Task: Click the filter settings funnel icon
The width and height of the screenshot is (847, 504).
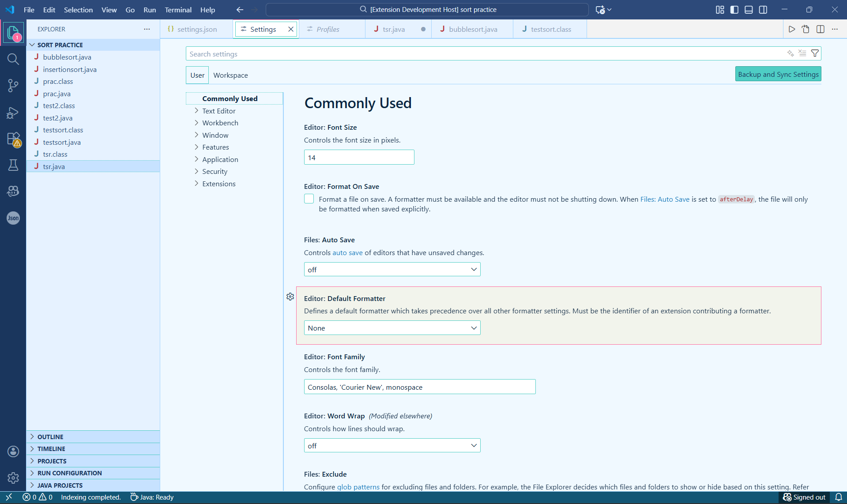Action: pos(815,53)
